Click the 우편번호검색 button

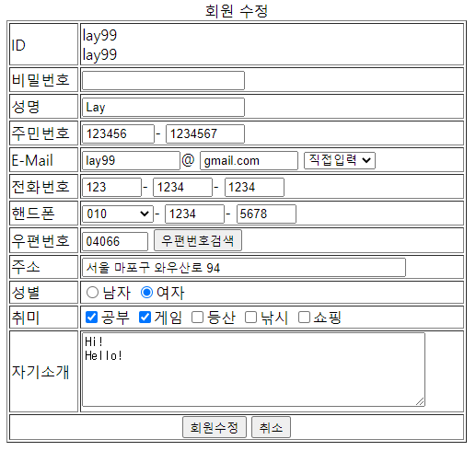coord(198,240)
